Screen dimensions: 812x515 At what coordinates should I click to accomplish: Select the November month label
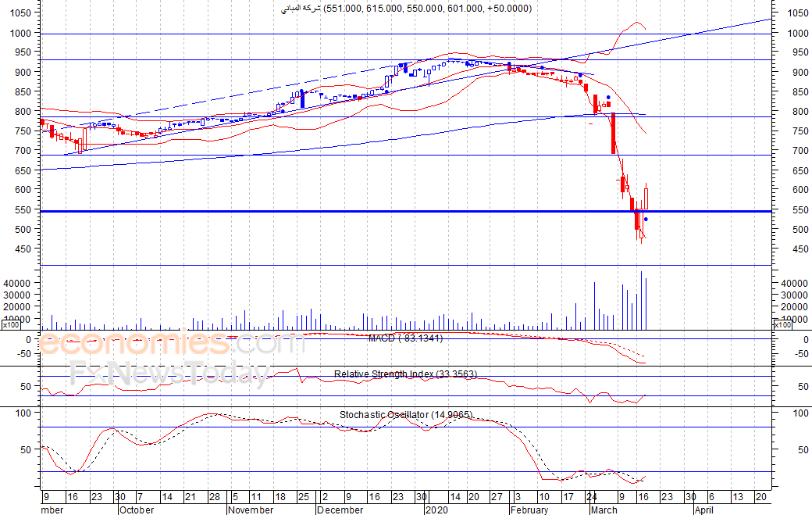coord(251,510)
